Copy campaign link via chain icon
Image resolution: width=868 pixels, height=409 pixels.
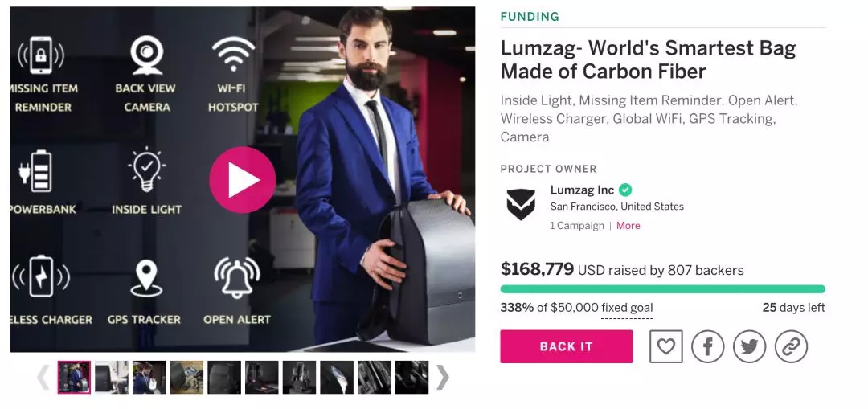tap(791, 346)
